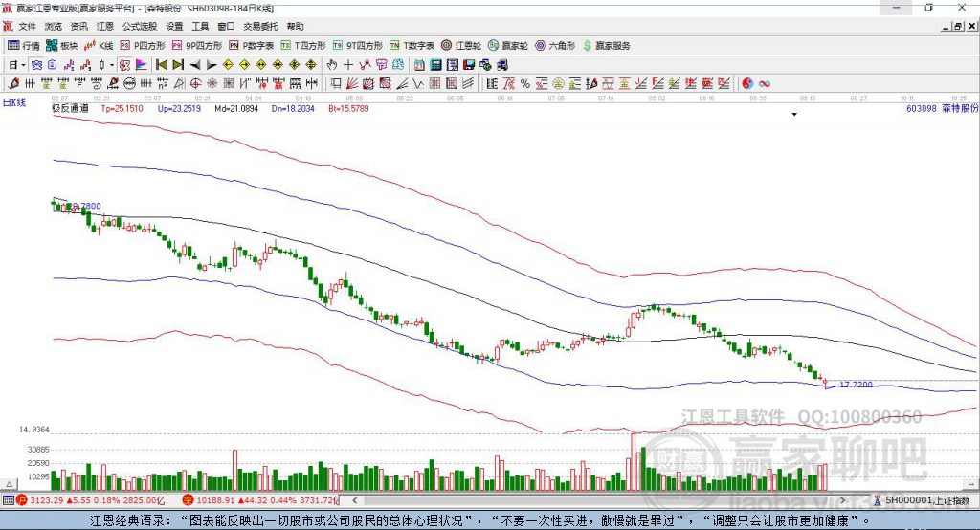Click the 10188.91 Shenzhen index status value
The image size is (980, 530).
[215, 500]
